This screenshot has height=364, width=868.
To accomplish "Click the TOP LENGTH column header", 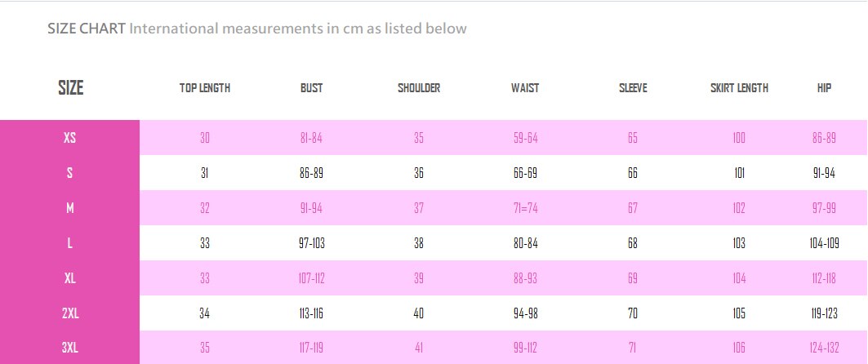I will [205, 88].
